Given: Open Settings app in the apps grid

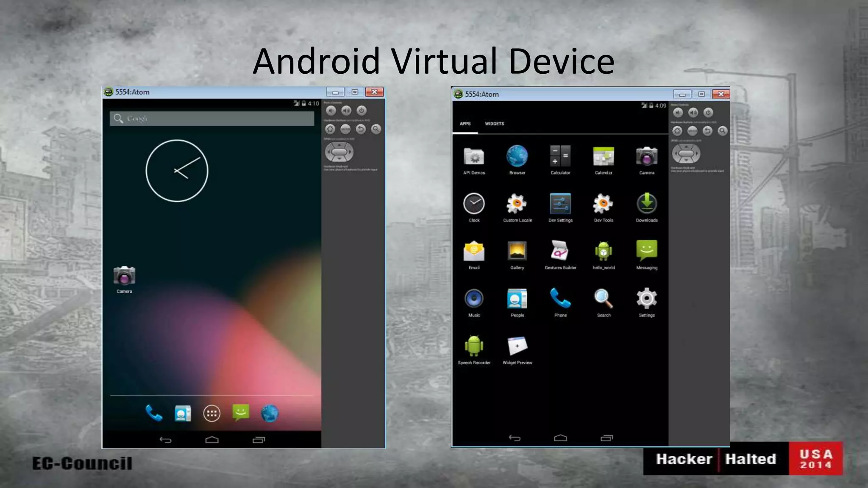Looking at the screenshot, I should point(647,303).
